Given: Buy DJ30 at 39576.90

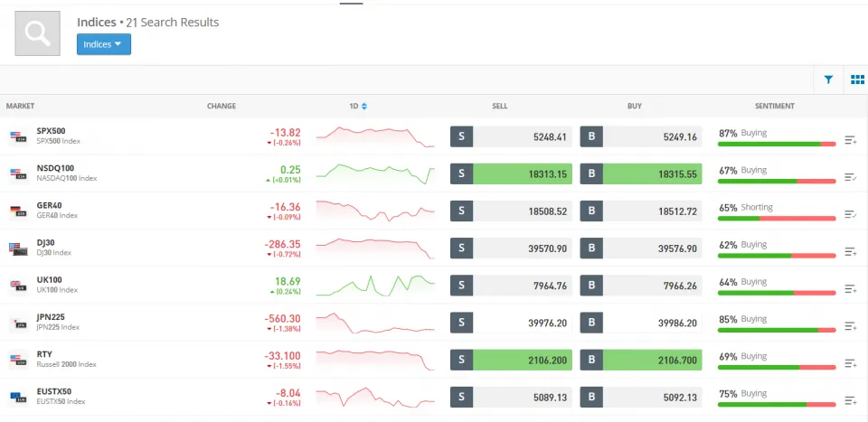Looking at the screenshot, I should coord(641,249).
